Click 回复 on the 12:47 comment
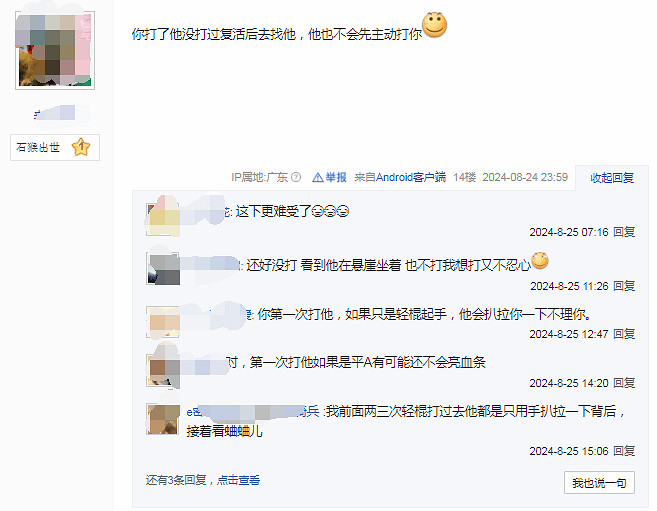657x511 pixels. [x=624, y=334]
